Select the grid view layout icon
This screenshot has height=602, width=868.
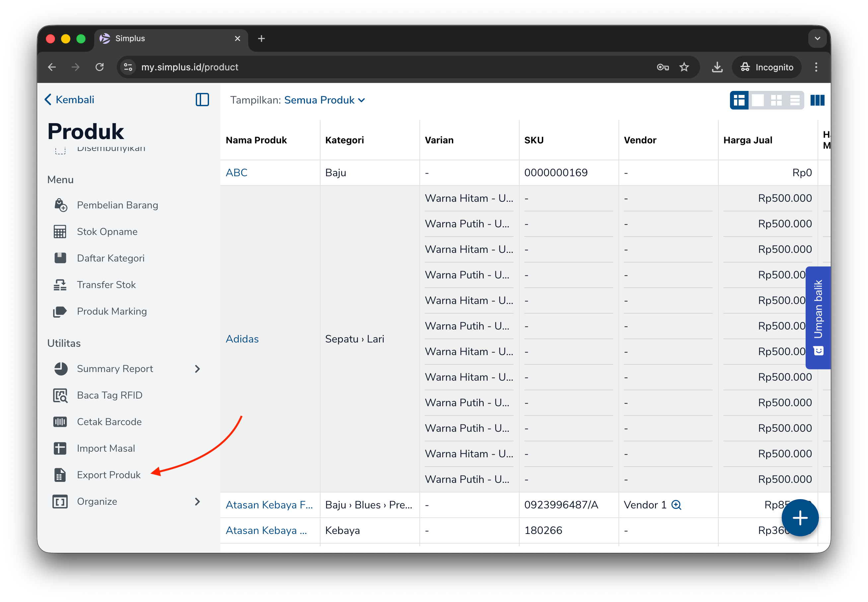coord(776,100)
